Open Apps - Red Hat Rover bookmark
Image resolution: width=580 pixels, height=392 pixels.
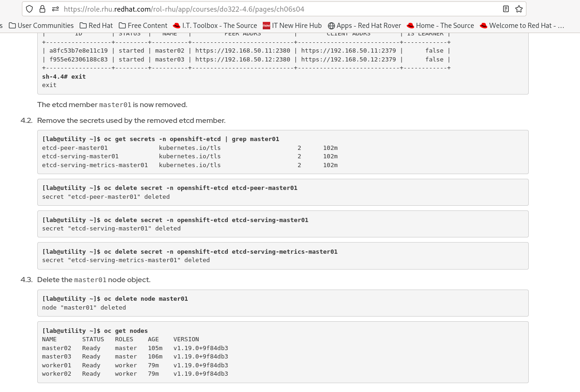coord(364,26)
